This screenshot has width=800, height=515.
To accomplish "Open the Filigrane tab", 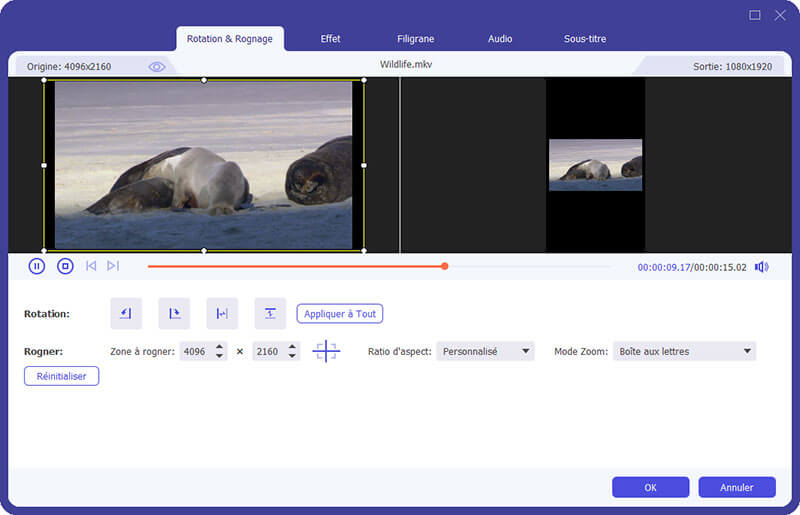I will click(x=415, y=39).
